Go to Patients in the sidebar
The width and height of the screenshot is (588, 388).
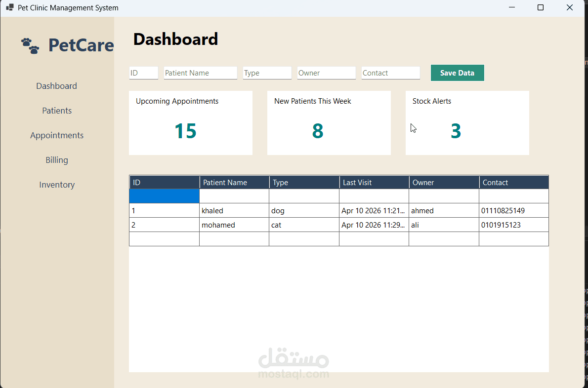57,111
